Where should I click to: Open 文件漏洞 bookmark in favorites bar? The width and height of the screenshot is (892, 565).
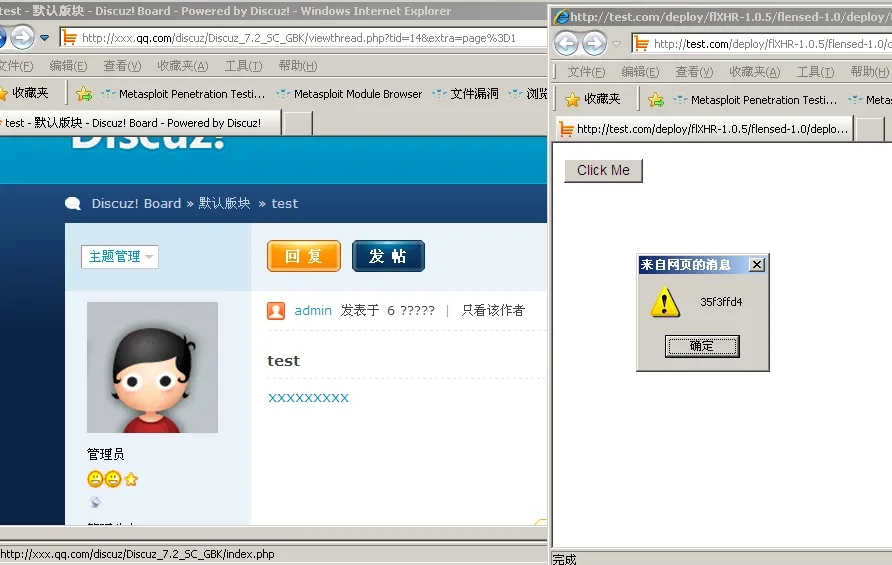coord(465,93)
